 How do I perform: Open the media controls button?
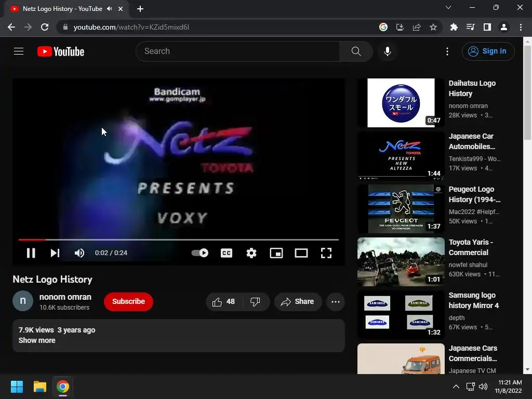coord(470,27)
